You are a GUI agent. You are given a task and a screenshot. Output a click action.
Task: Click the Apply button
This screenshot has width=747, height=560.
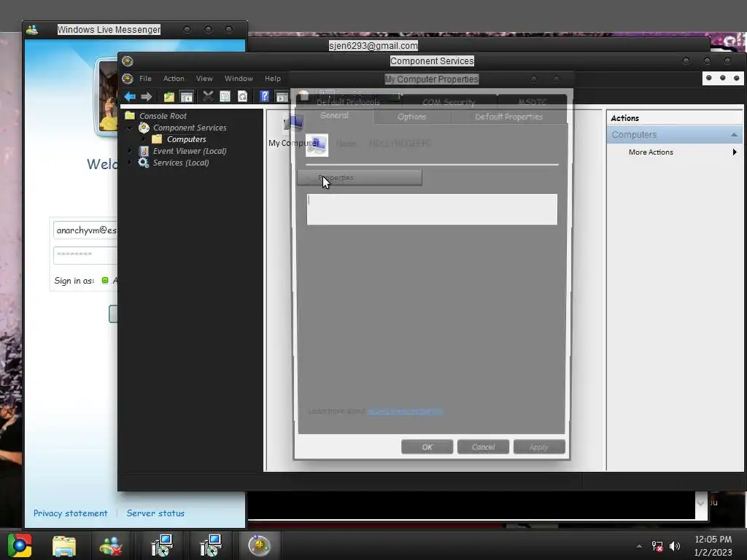coord(539,447)
